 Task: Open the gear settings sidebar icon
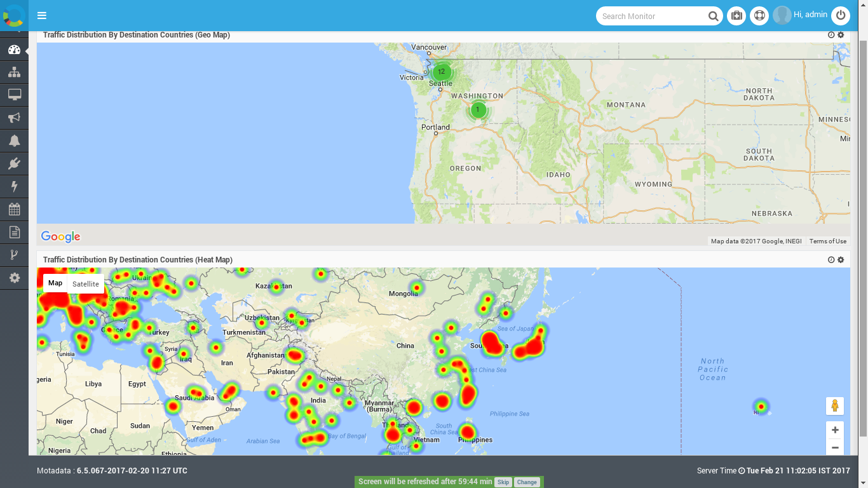coord(14,278)
